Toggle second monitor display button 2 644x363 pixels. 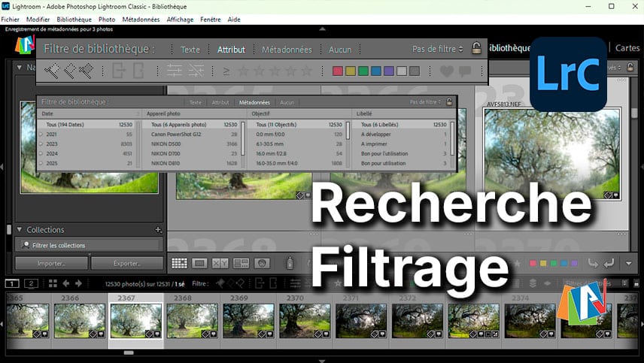31,283
